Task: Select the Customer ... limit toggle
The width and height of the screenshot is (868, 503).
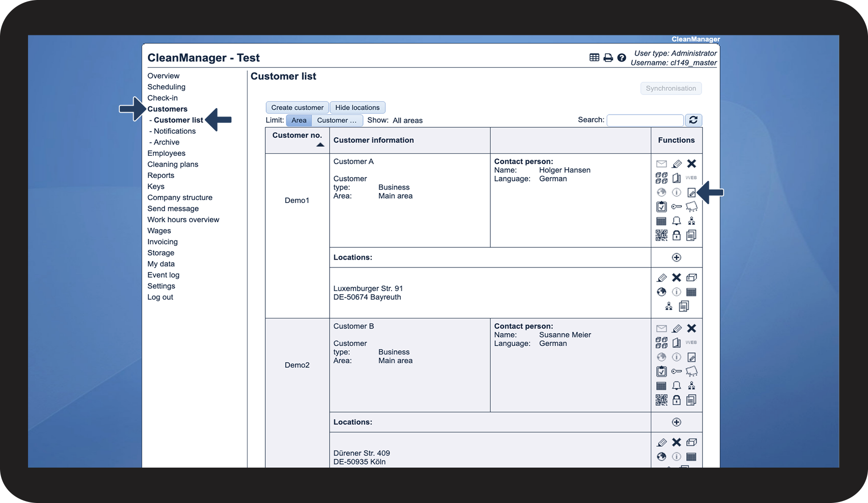Action: click(337, 120)
